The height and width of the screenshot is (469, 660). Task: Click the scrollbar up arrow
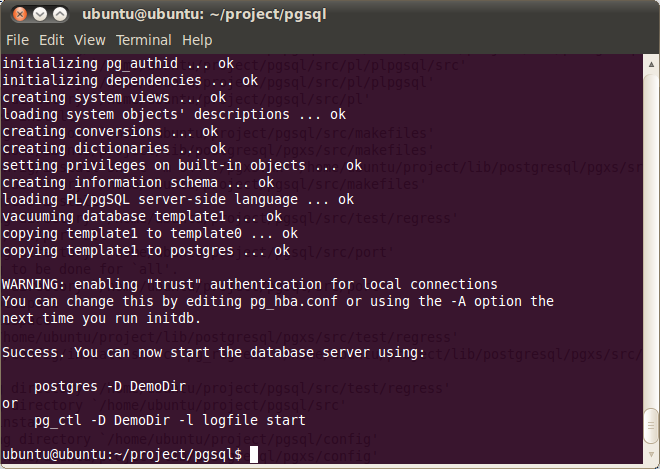pos(651,63)
